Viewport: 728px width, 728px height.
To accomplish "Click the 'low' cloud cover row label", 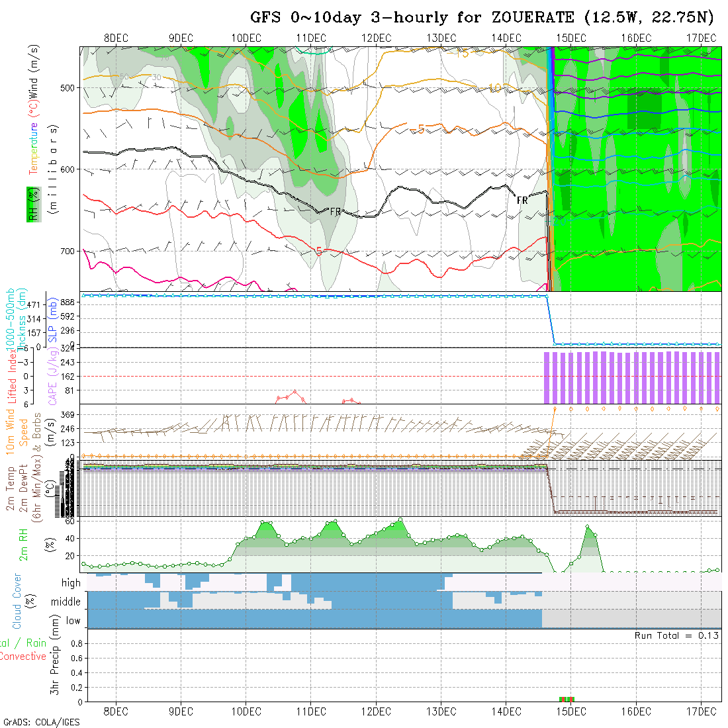I will click(x=73, y=621).
